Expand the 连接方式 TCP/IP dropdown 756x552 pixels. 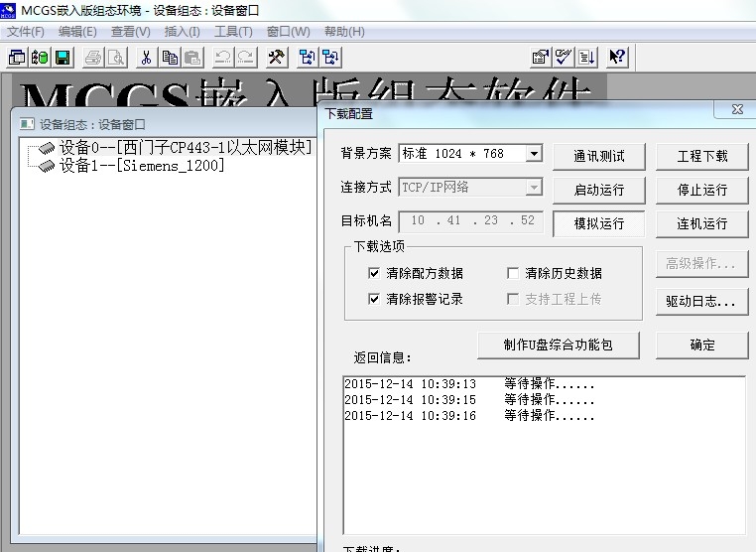coord(534,188)
